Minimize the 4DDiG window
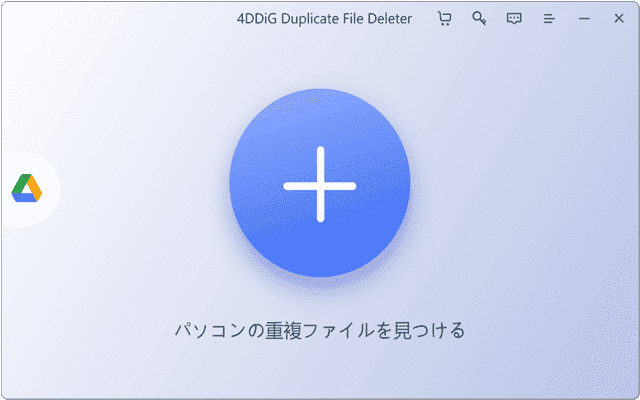 [584, 19]
